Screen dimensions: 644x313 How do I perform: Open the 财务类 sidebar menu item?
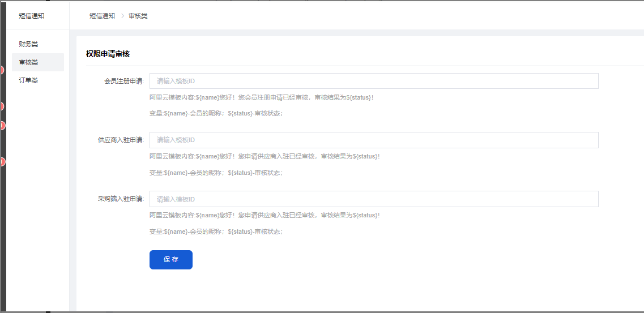(28, 44)
